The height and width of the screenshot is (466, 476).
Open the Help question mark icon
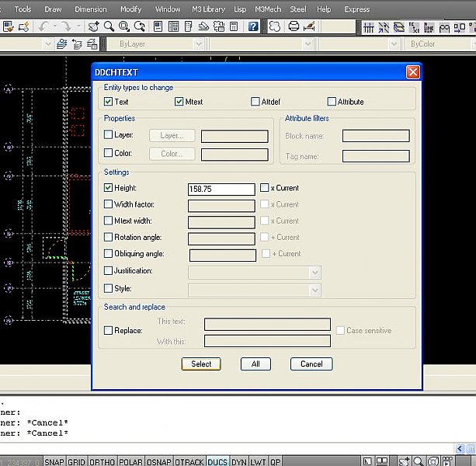coord(253,26)
